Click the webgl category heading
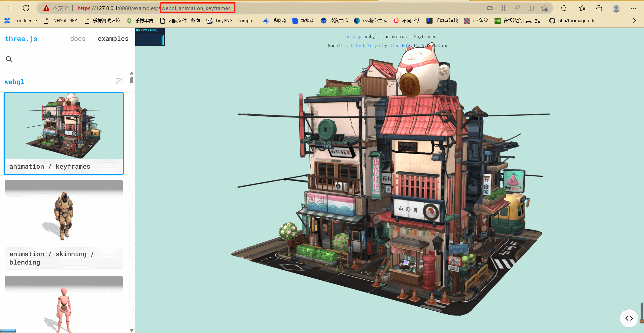Screen dimensions: 644x333 (14, 82)
